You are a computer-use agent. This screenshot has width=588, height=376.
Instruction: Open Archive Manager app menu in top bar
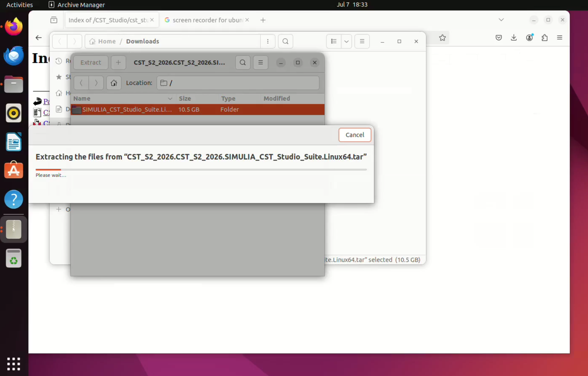coord(77,5)
